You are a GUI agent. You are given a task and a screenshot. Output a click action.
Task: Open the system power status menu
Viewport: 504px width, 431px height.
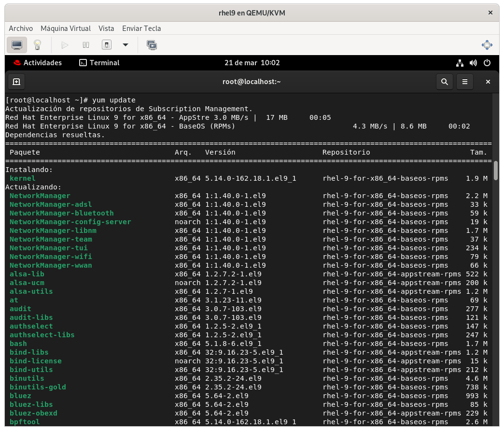click(487, 63)
